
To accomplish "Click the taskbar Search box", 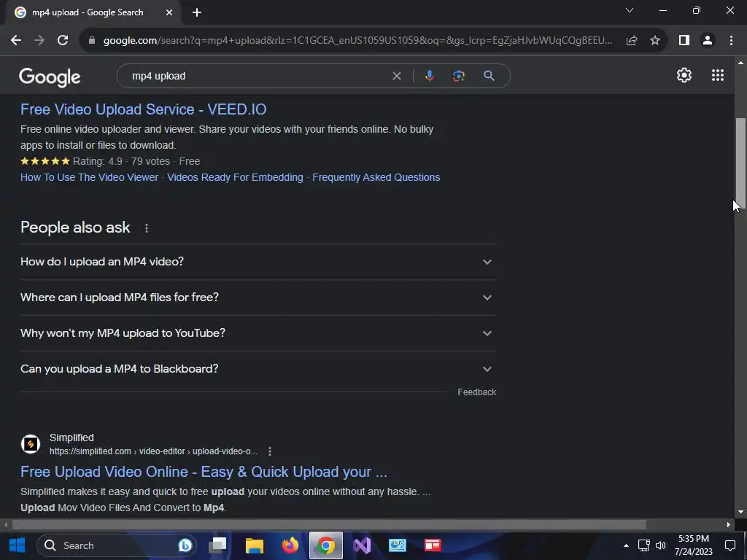I will [116, 545].
